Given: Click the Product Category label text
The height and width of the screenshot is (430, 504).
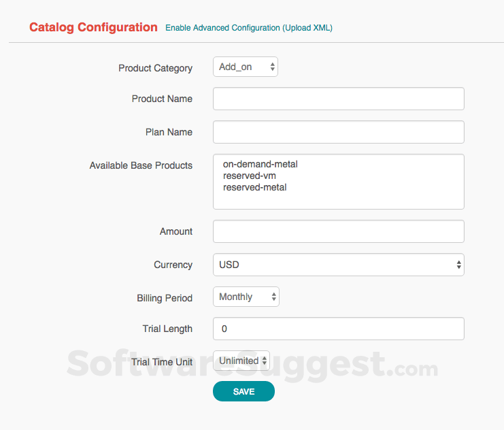Looking at the screenshot, I should click(155, 68).
